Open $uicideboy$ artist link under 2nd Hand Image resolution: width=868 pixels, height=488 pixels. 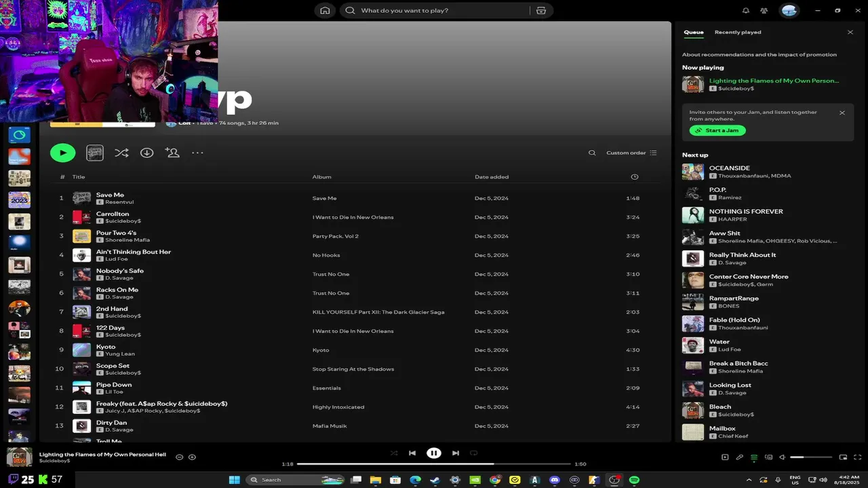click(123, 316)
